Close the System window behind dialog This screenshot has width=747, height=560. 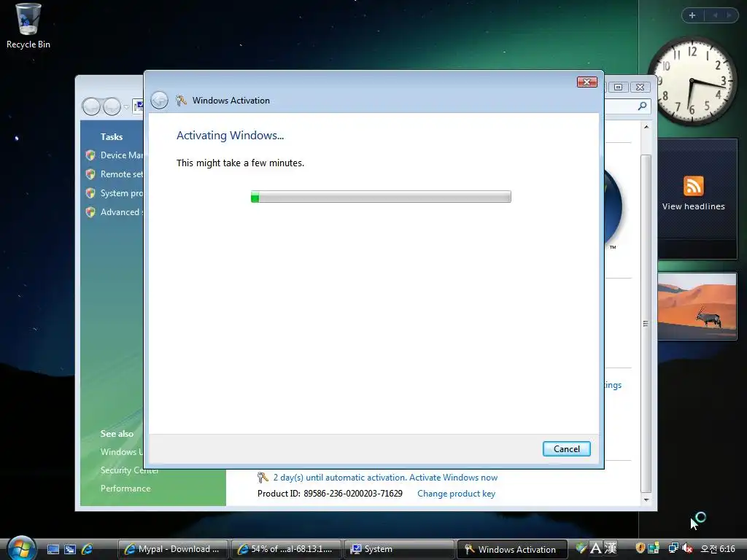tap(640, 87)
